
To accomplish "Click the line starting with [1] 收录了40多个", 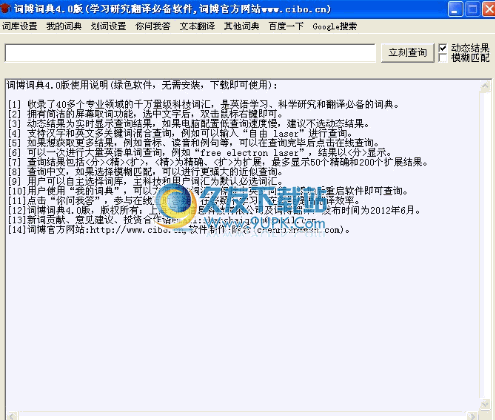I will 204,105.
